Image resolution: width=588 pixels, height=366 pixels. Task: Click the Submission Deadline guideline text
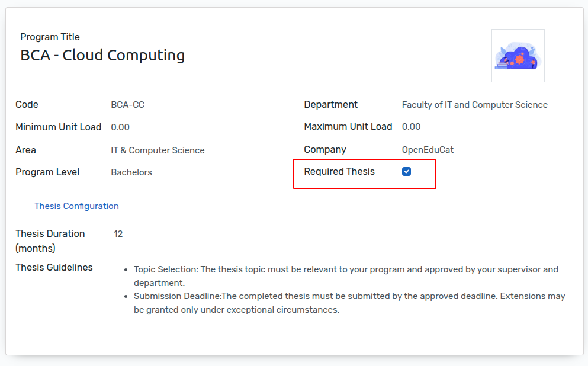349,303
